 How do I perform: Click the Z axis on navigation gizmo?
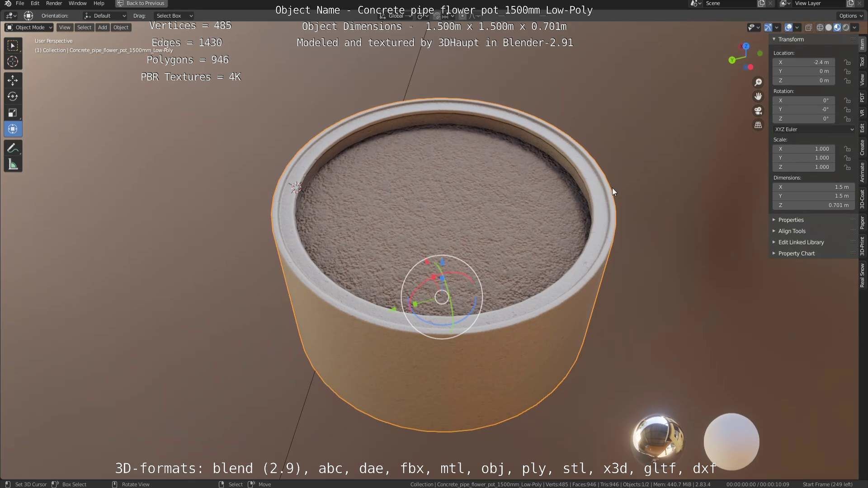click(746, 46)
